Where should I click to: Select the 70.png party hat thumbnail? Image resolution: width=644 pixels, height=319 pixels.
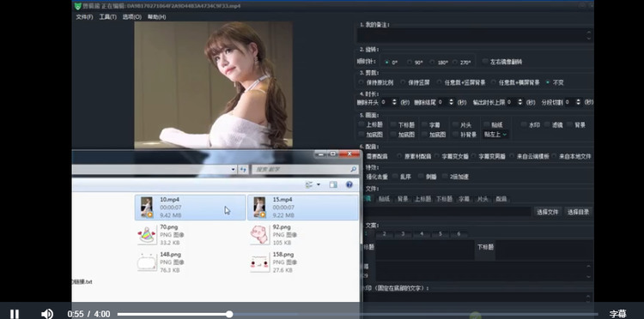click(x=147, y=235)
